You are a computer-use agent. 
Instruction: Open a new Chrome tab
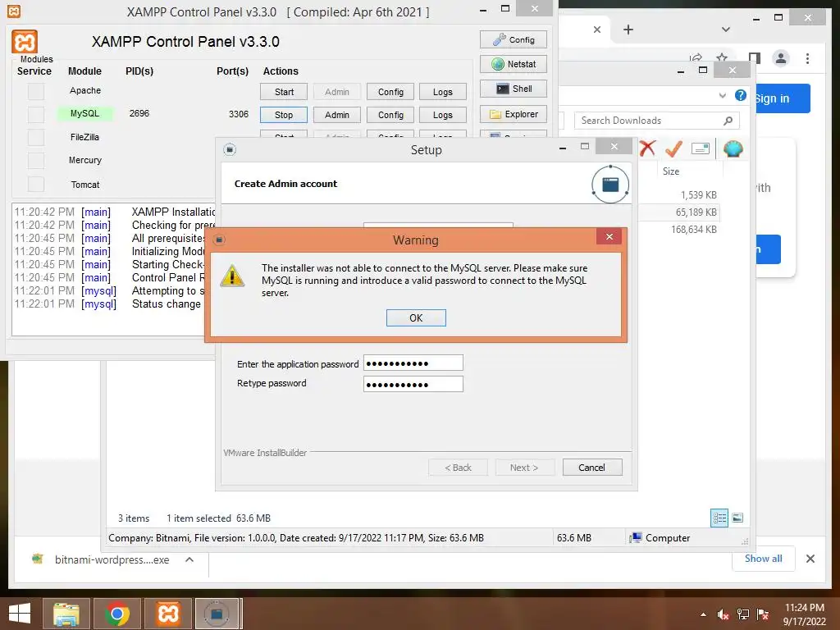pyautogui.click(x=628, y=30)
